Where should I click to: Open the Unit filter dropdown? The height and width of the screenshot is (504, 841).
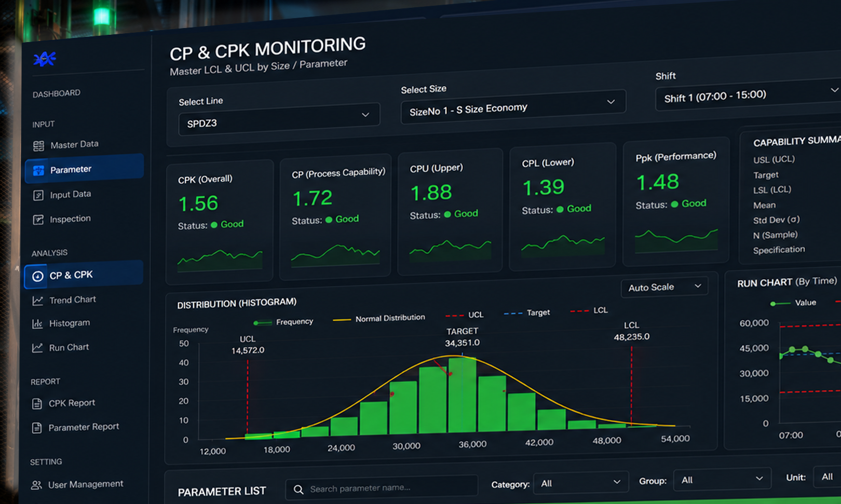tap(828, 476)
